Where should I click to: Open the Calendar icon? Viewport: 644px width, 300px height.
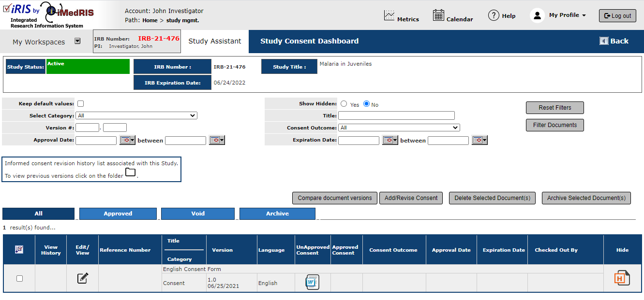click(x=438, y=15)
